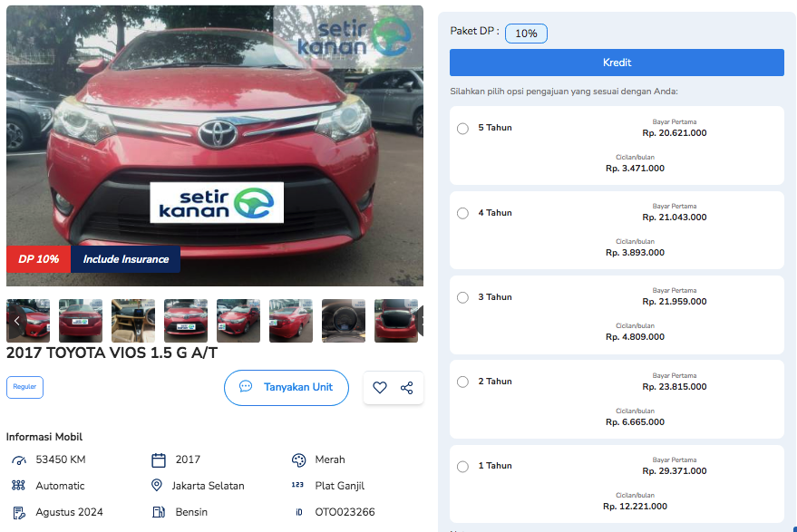Click the OTO023266 unit ID text
This screenshot has height=532, width=797.
345,512
